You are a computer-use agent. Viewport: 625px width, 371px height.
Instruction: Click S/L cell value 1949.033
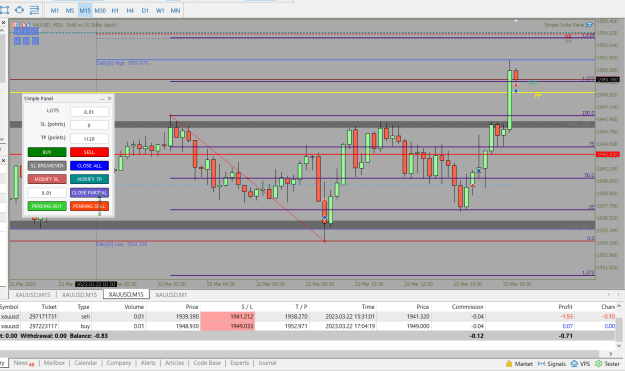point(228,326)
